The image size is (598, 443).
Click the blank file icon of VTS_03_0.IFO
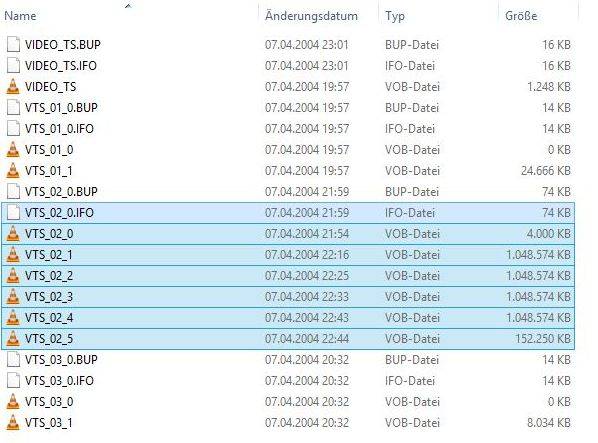pos(13,380)
